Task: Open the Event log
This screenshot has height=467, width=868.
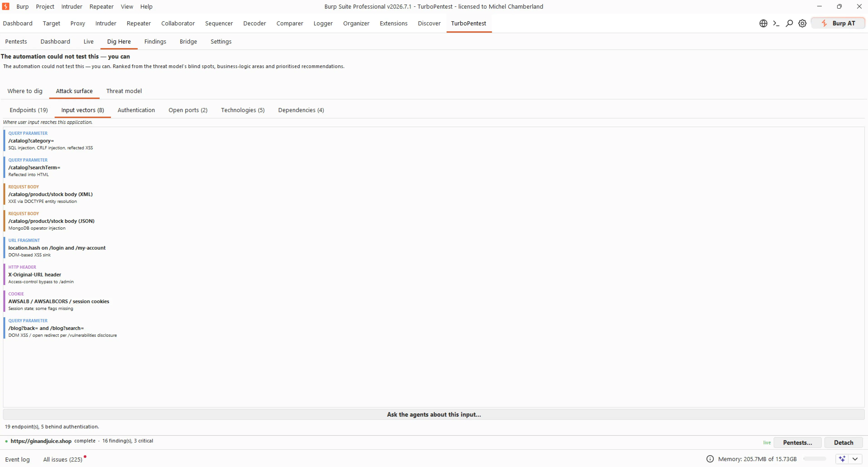Action: tap(17, 459)
